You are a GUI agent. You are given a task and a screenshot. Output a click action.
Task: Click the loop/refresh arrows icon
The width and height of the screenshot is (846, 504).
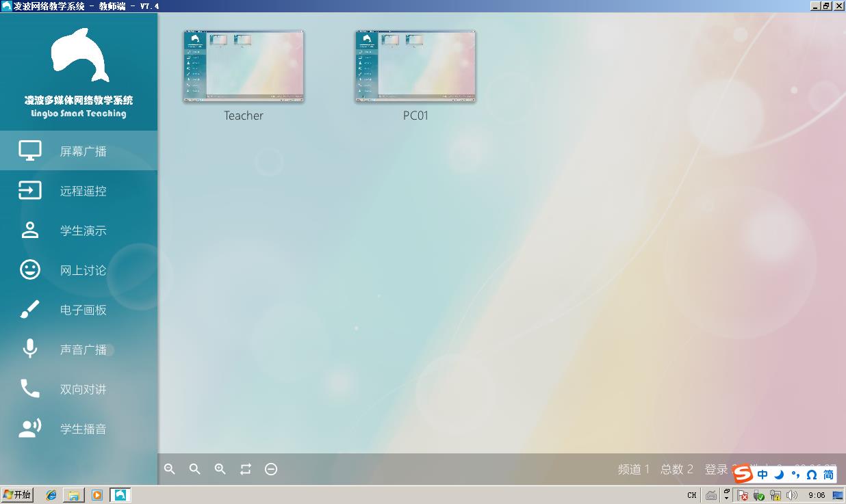point(246,469)
